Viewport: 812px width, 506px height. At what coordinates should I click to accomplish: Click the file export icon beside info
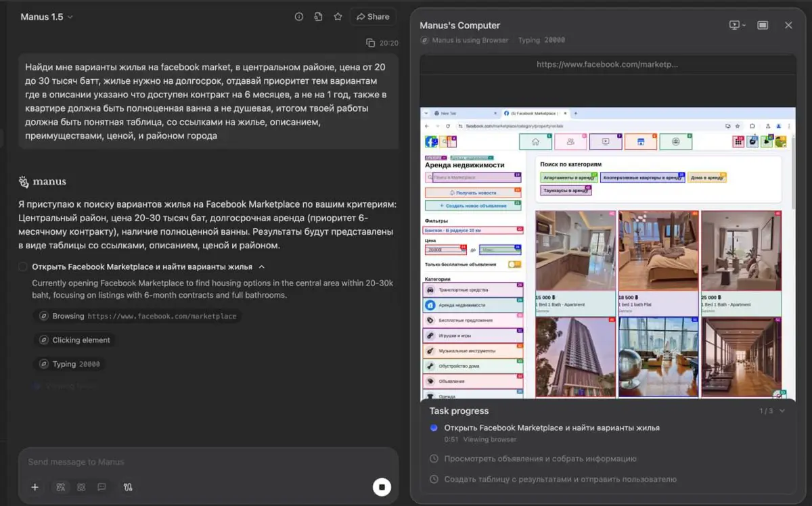pyautogui.click(x=318, y=17)
